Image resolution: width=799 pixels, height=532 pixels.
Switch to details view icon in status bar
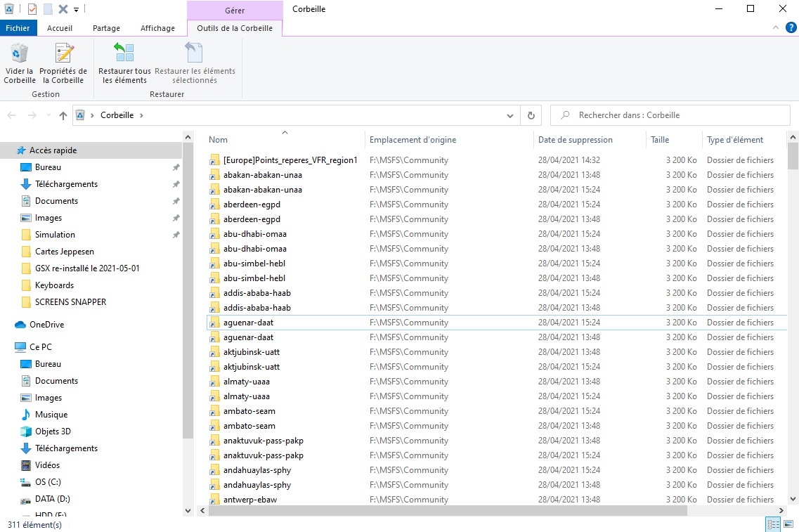773,524
